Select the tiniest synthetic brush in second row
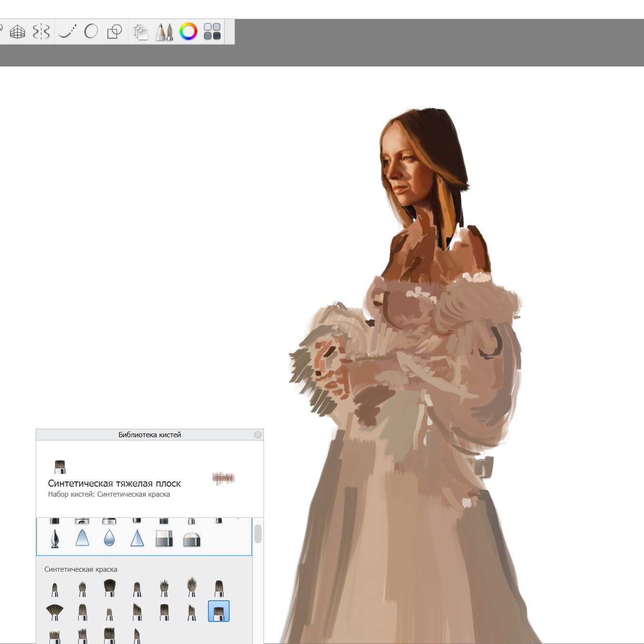Image resolution: width=644 pixels, height=644 pixels. (109, 614)
